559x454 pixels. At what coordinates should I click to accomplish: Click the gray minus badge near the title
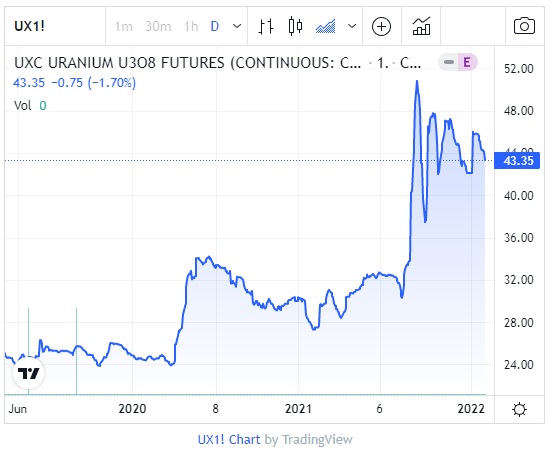click(448, 62)
